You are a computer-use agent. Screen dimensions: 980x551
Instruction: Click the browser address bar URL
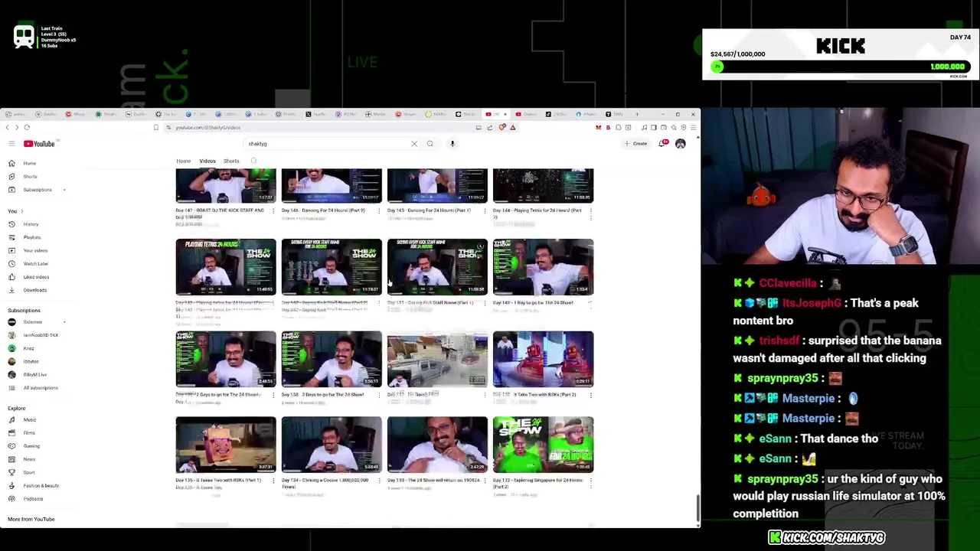tap(208, 128)
